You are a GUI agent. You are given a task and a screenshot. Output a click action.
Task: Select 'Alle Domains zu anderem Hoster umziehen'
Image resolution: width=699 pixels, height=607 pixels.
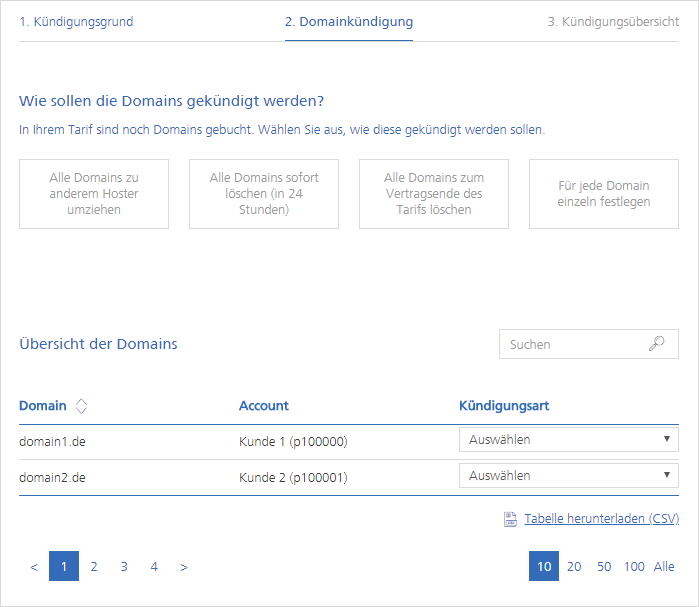94,194
